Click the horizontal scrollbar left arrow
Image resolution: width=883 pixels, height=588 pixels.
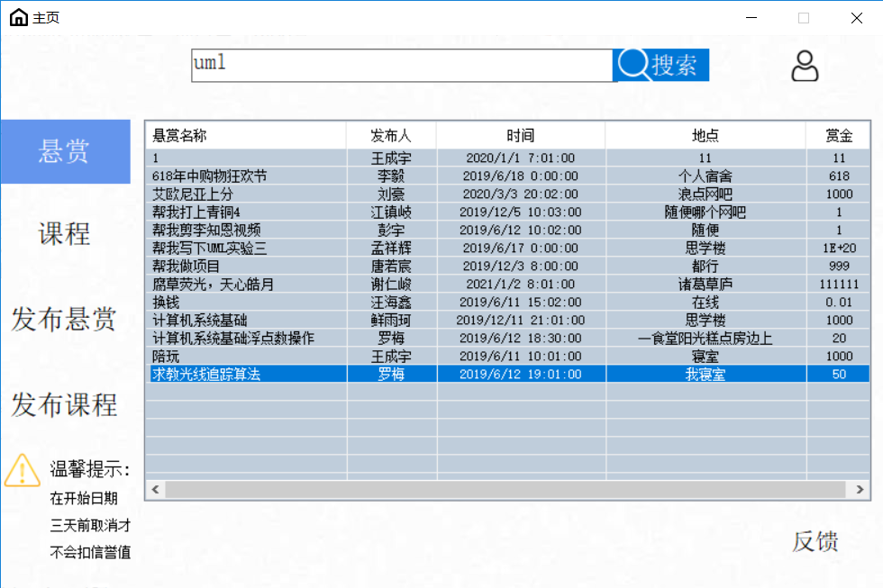click(x=155, y=490)
